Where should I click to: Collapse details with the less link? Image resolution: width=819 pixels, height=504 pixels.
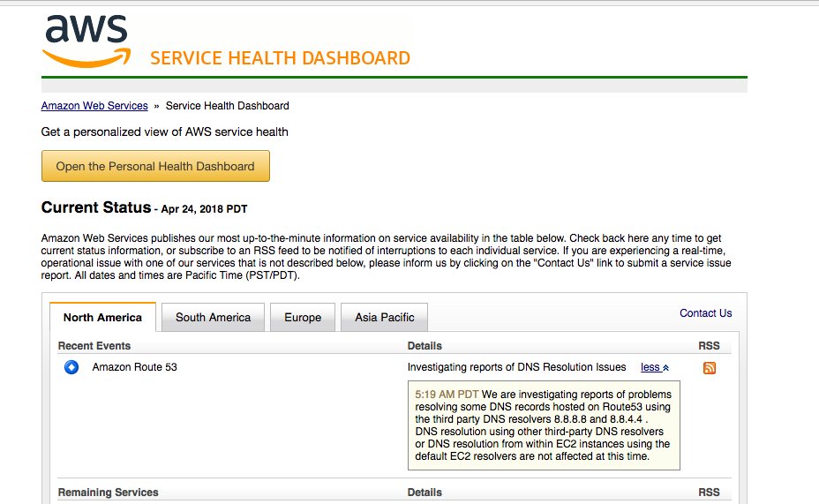(655, 367)
